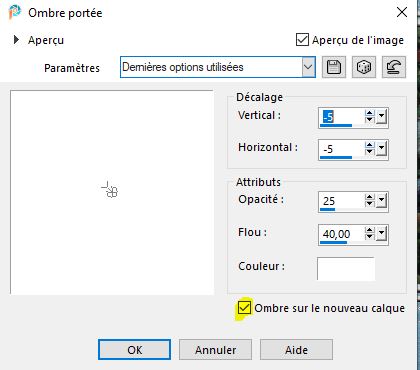Pick a shadow color from the Couleur swatch
This screenshot has height=370, width=420.
(346, 268)
